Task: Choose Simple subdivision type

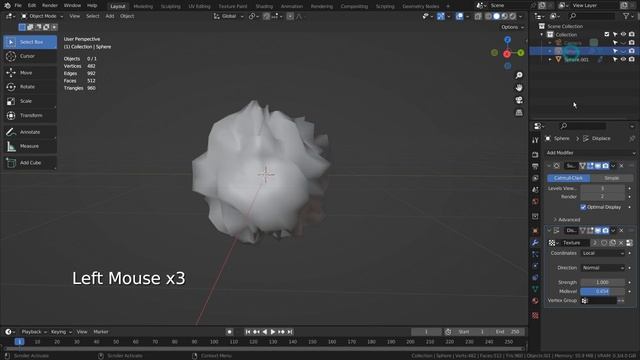Action: (x=612, y=178)
